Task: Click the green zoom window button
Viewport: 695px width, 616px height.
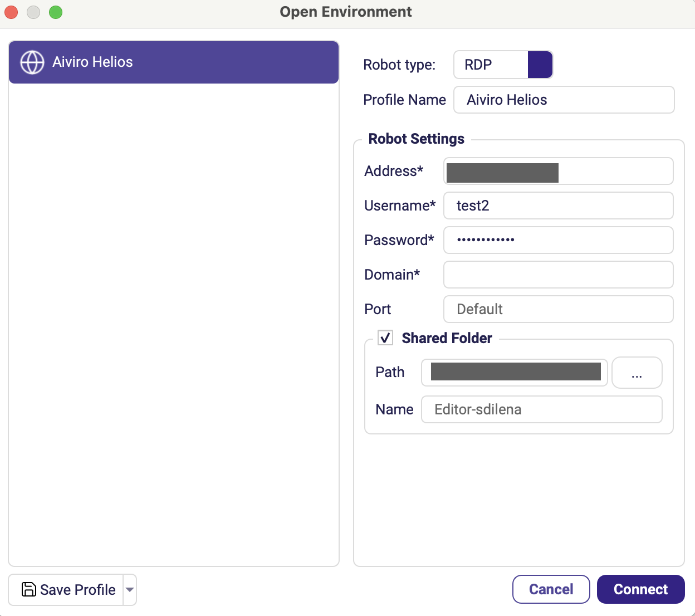Action: (56, 12)
